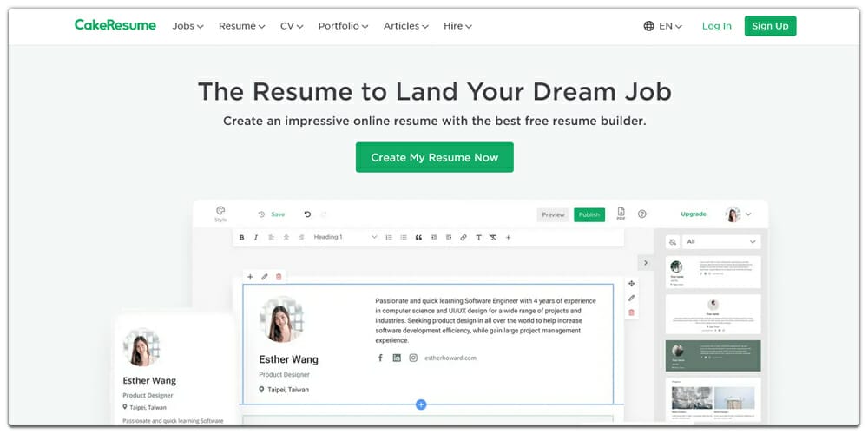Viewport: 868px width, 434px height.
Task: Click Create My Resume Now
Action: (435, 157)
